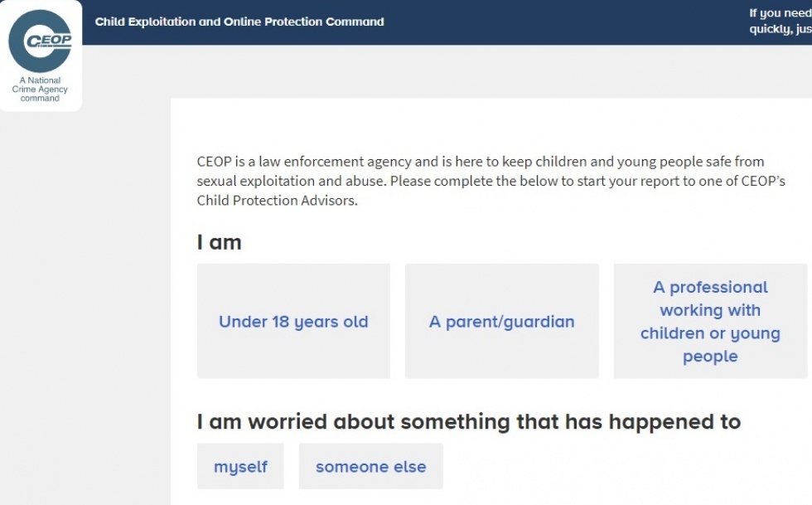Click the CEOP introduction paragraph
This screenshot has height=505, width=812.
point(490,180)
